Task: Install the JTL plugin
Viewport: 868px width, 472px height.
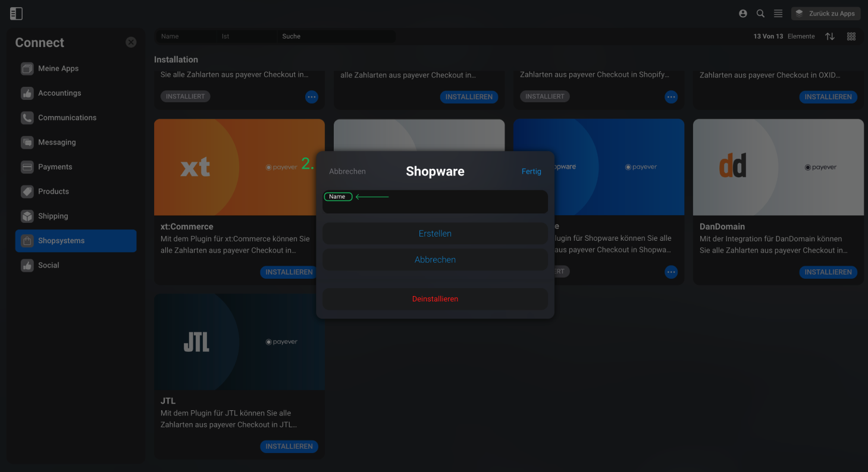Action: pyautogui.click(x=289, y=446)
